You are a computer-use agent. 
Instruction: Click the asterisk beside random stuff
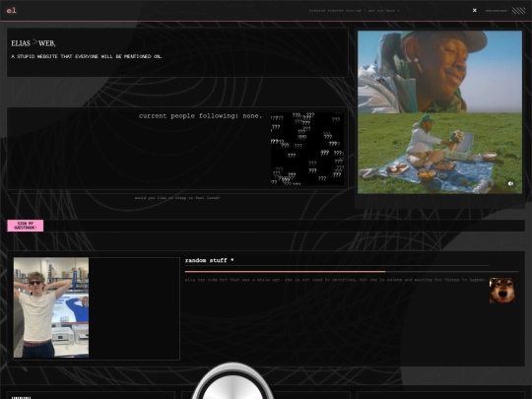[x=233, y=260]
